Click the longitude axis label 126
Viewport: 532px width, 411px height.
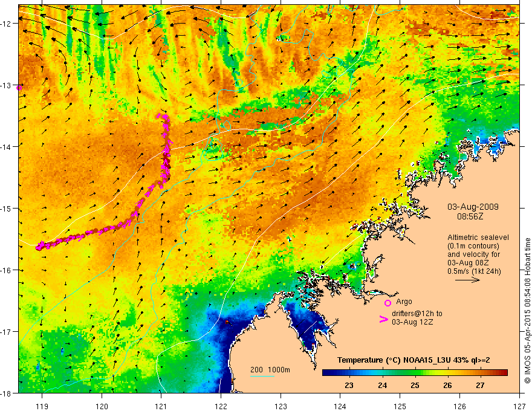tap(459, 406)
